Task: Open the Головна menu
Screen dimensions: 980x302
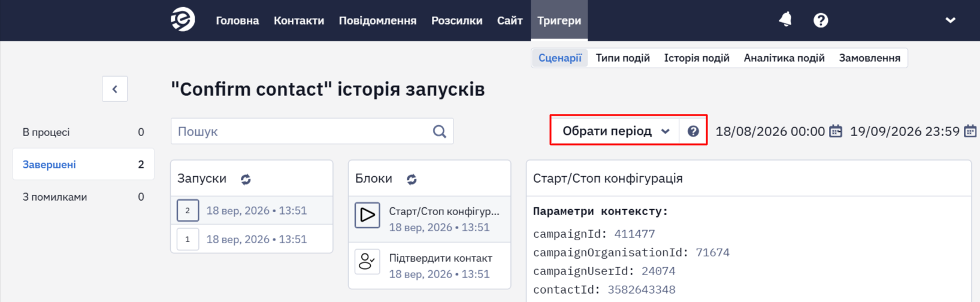Action: [x=237, y=20]
